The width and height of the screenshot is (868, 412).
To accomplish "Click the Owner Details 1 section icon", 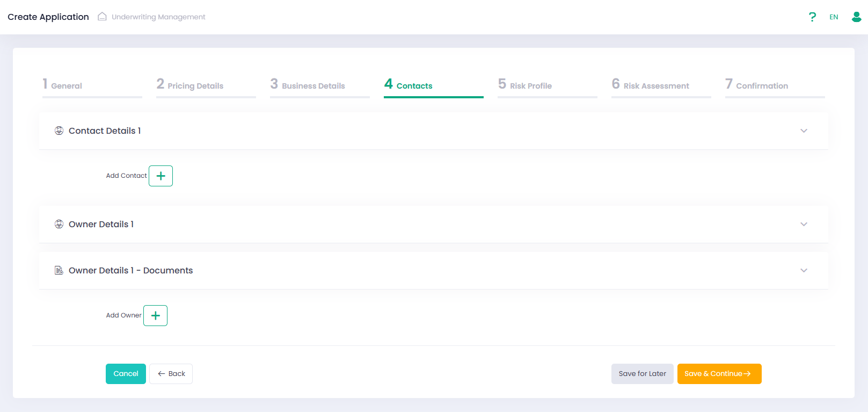I will (x=59, y=224).
